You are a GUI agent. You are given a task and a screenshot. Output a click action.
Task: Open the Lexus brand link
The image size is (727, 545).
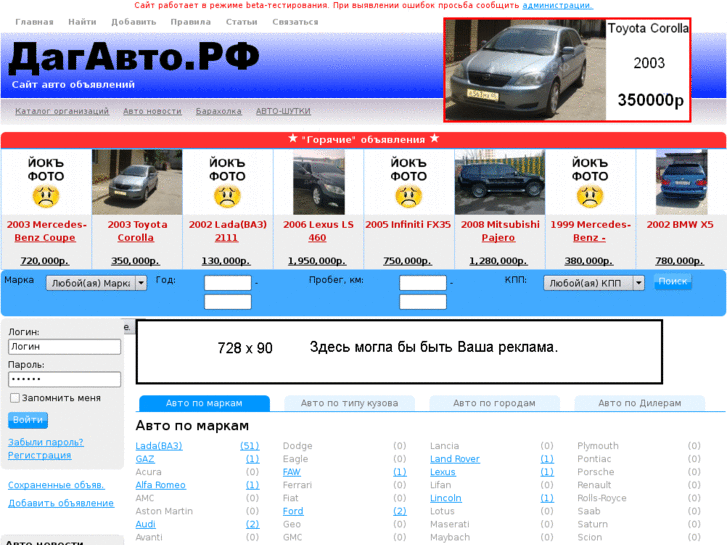pos(443,472)
